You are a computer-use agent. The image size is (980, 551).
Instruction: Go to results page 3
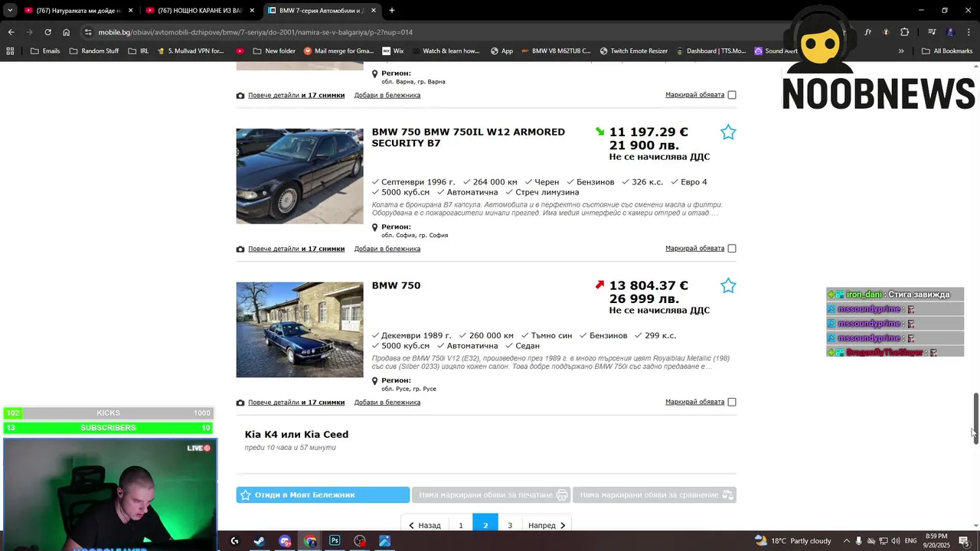pyautogui.click(x=510, y=525)
